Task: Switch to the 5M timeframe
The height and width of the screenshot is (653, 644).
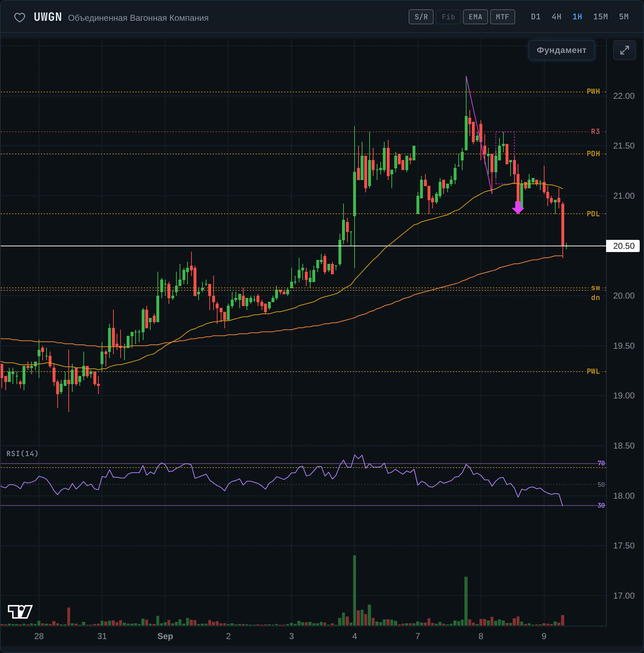Action: [x=624, y=17]
